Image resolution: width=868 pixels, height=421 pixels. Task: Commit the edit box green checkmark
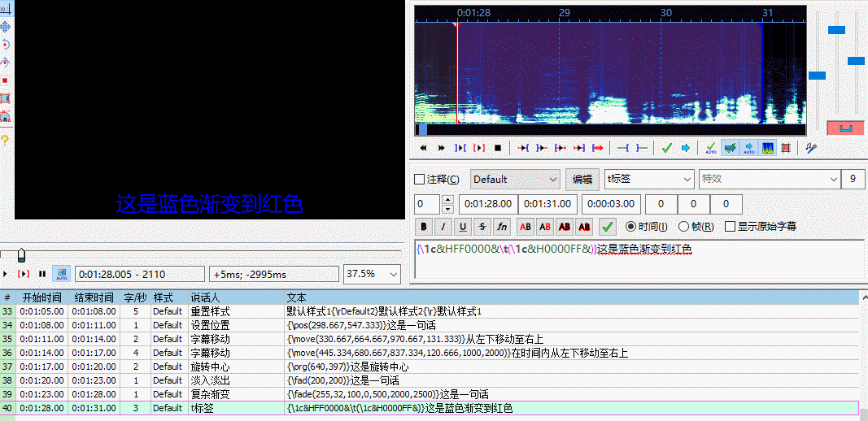[608, 226]
